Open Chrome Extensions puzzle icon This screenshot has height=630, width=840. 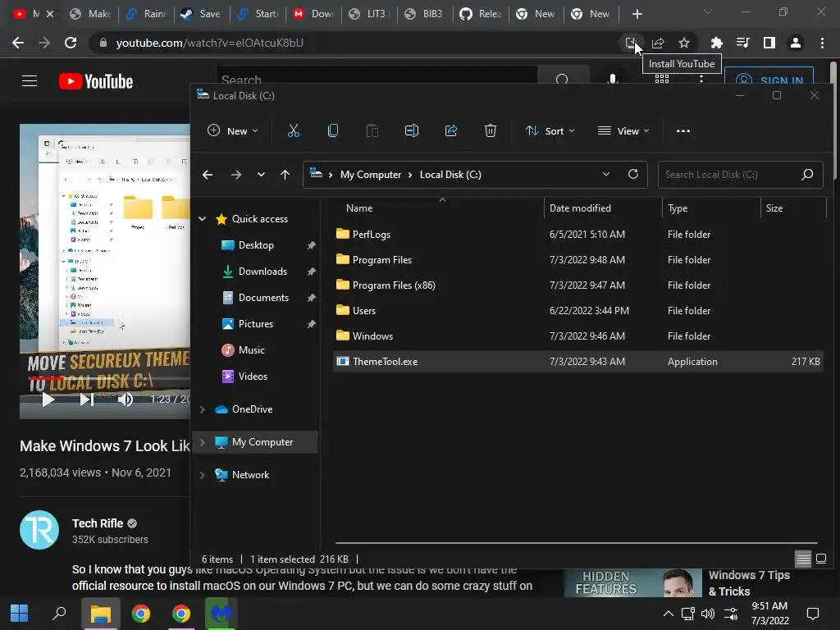[x=716, y=43]
